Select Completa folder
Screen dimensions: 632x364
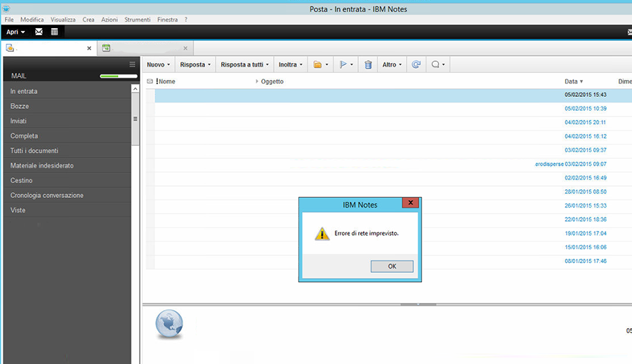click(67, 136)
